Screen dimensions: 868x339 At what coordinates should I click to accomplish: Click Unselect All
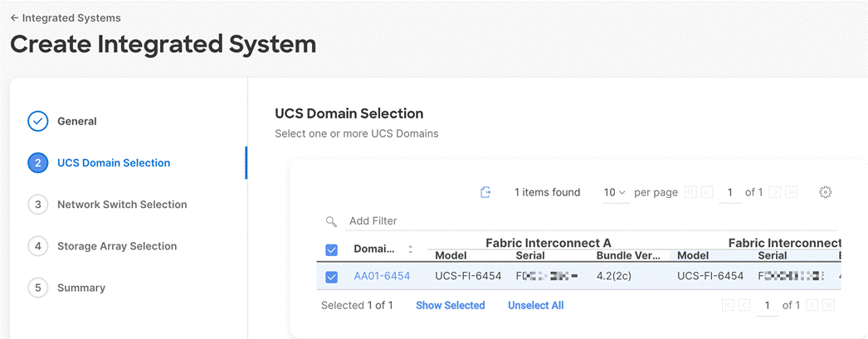[536, 305]
